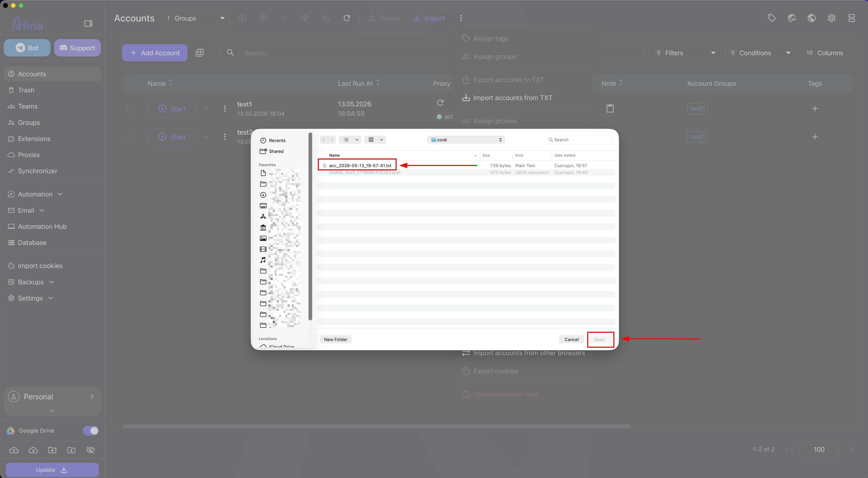Click the Update button
Image resolution: width=868 pixels, height=478 pixels.
[52, 470]
